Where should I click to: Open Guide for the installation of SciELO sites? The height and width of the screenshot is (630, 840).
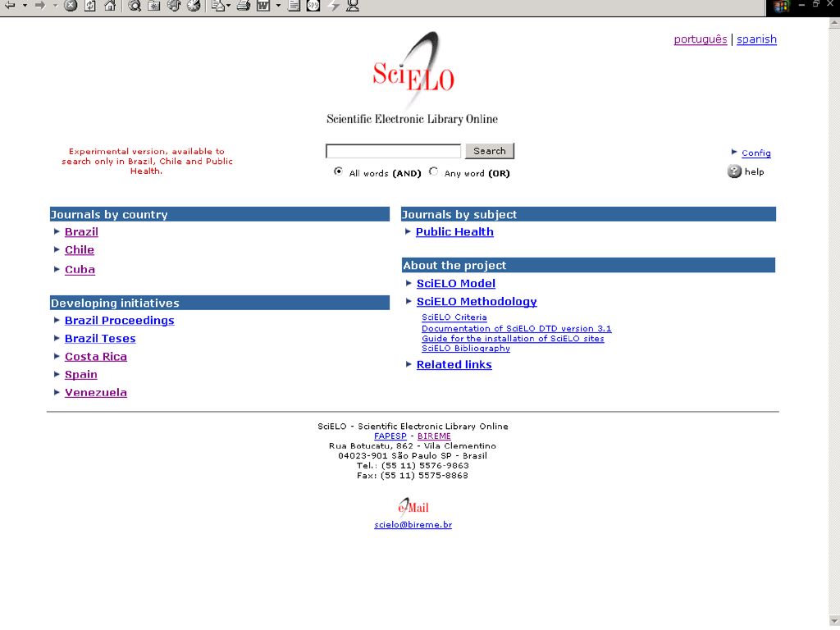click(513, 339)
